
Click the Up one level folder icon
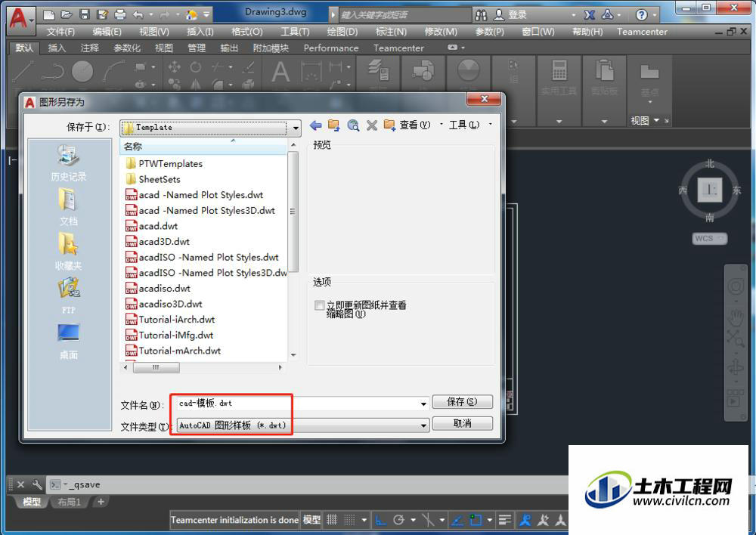(x=333, y=125)
